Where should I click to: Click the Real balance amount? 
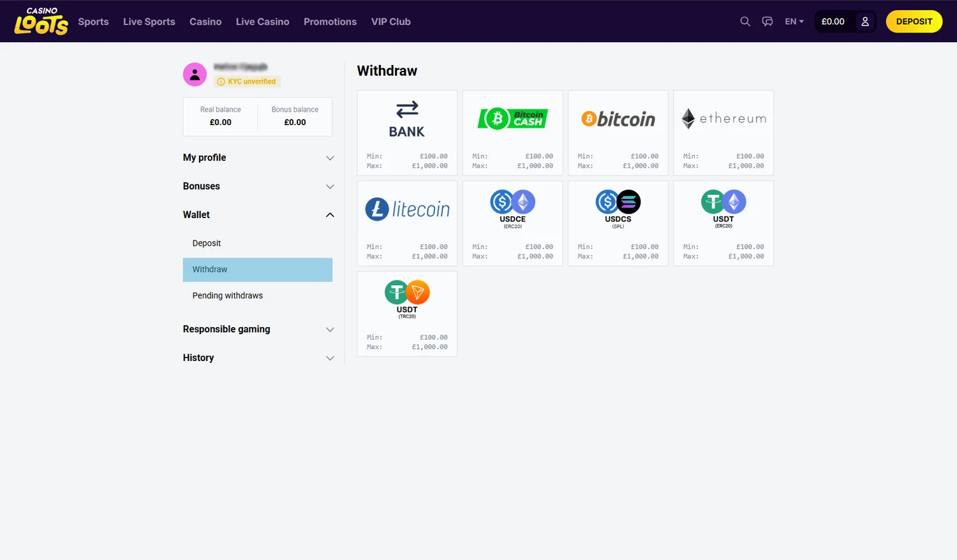(221, 122)
